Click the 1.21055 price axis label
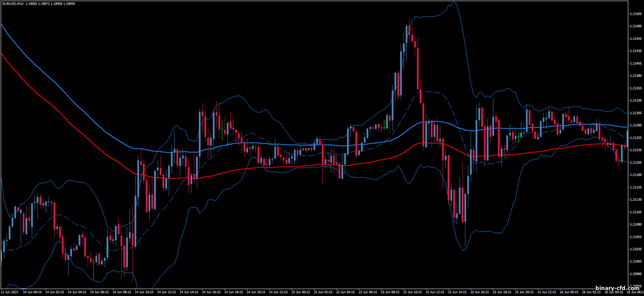The image size is (644, 296). click(635, 237)
